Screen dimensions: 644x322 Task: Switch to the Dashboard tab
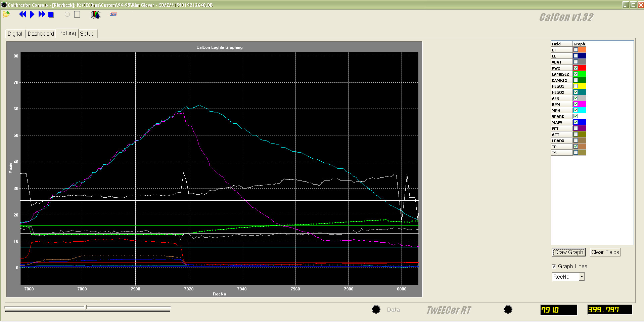click(41, 34)
